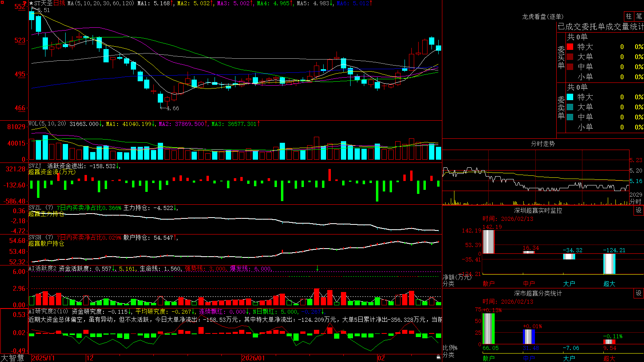Click the green down arrow in AI活跃度 panel
Image resolution: width=644 pixels, height=362 pixels.
pyautogui.click(x=317, y=268)
